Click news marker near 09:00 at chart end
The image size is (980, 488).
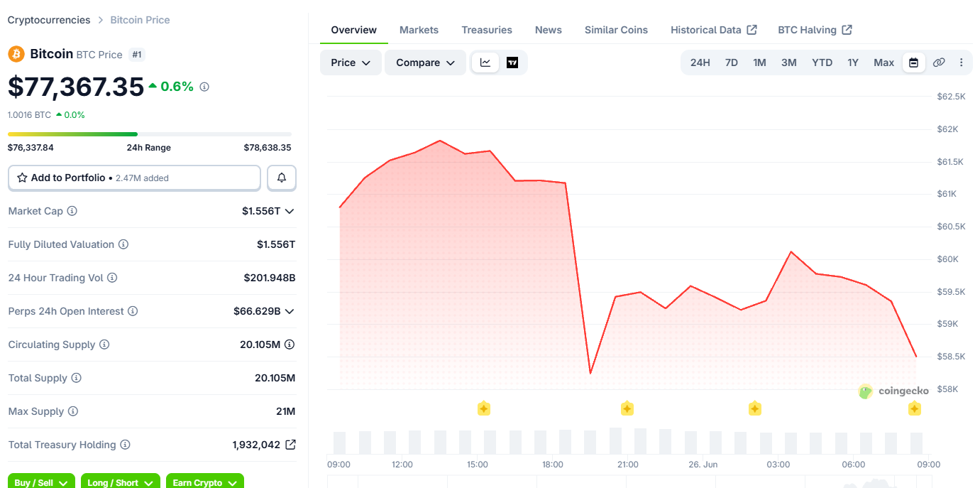click(915, 408)
